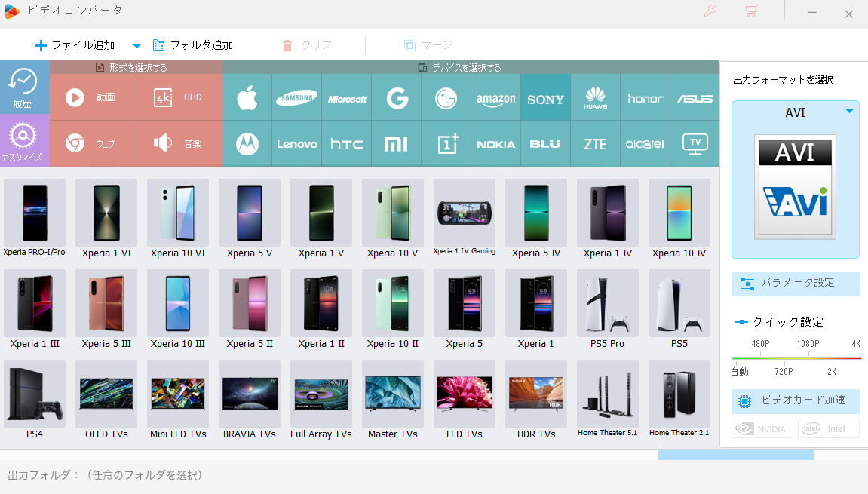This screenshot has height=494, width=868.
Task: Select the Apple device brand icon
Action: 247,97
